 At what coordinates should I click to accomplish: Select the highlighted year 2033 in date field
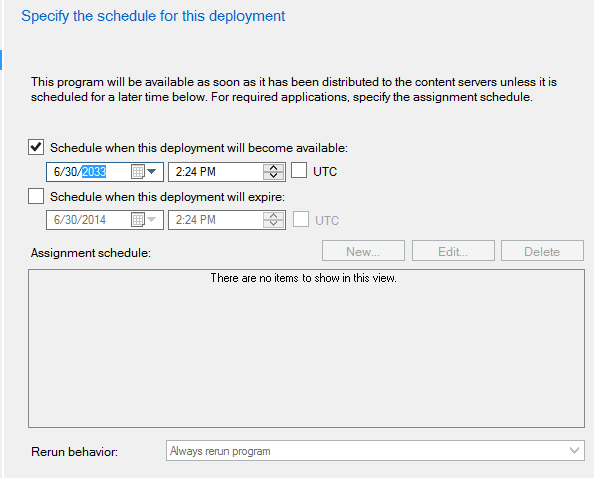(x=94, y=172)
